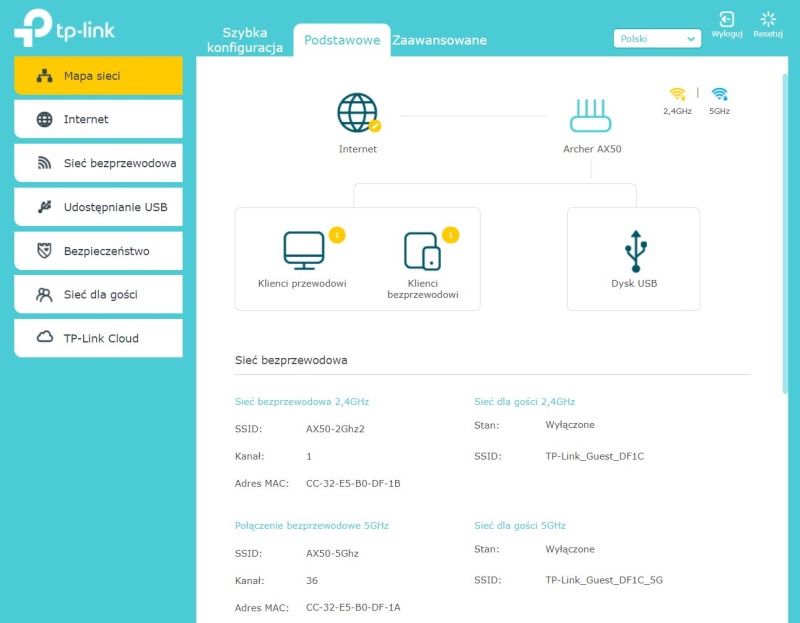800x623 pixels.
Task: Click the 5GHz Wi-Fi status icon
Action: (x=719, y=94)
